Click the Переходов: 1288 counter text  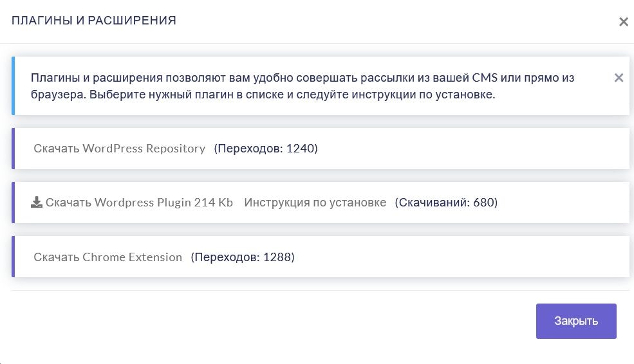(x=243, y=257)
